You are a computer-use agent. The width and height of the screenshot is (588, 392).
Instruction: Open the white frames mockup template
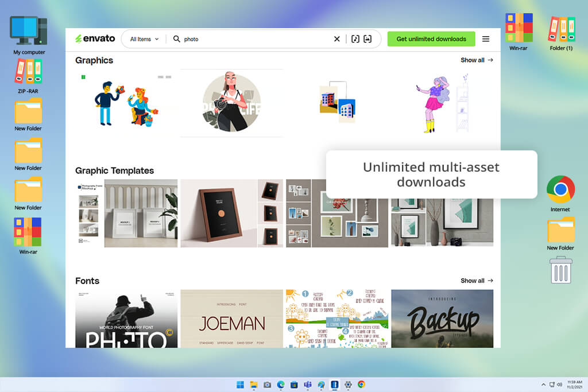click(x=126, y=214)
